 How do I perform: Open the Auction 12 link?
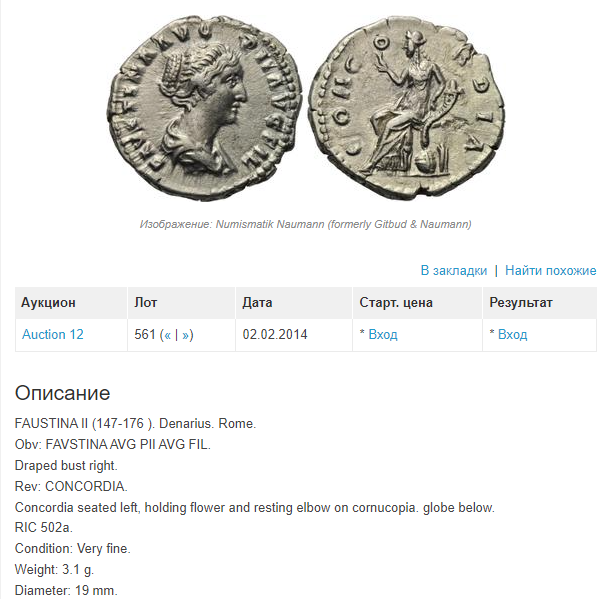[x=53, y=334]
